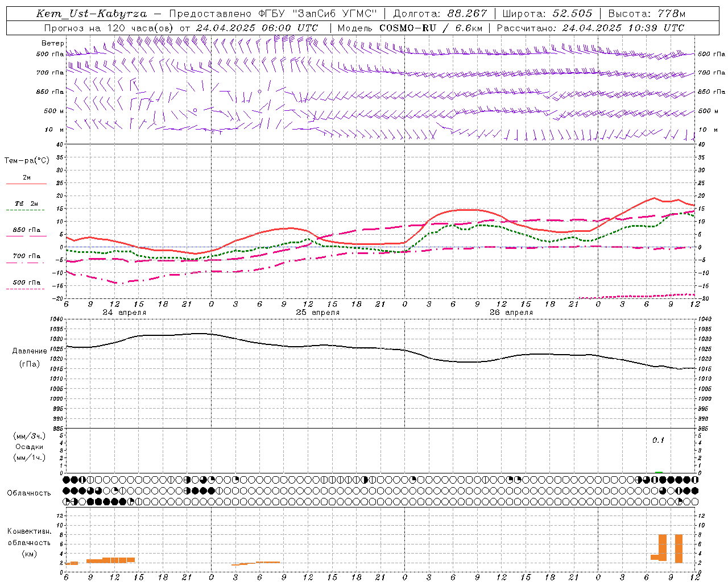Click the 'Тем-ра(°C)' axis title
728x582 pixels.
[27, 161]
